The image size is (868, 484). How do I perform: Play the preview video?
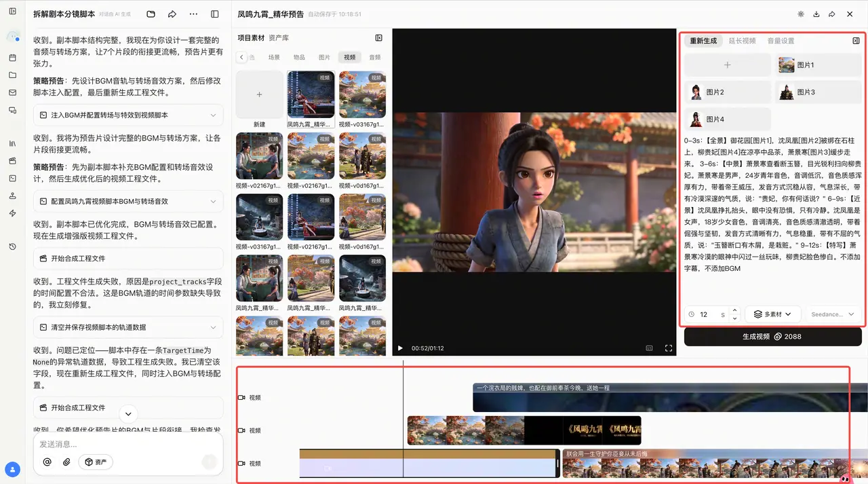click(x=400, y=348)
